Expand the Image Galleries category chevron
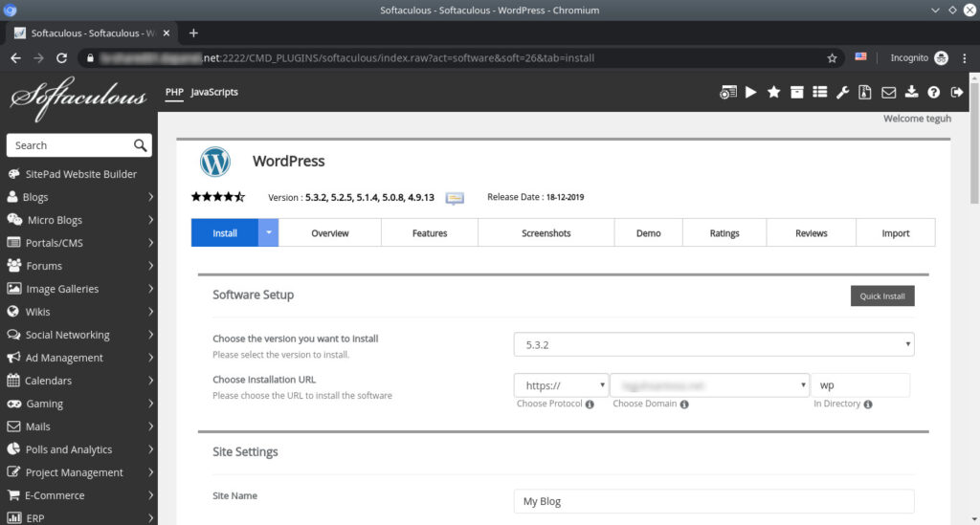 coord(150,289)
